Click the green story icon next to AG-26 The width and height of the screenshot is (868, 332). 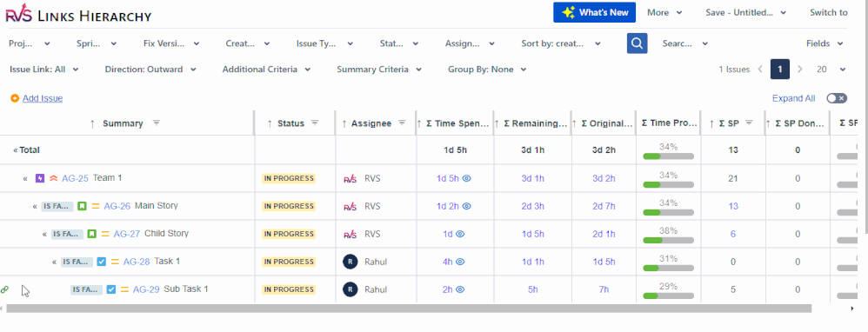click(x=82, y=206)
